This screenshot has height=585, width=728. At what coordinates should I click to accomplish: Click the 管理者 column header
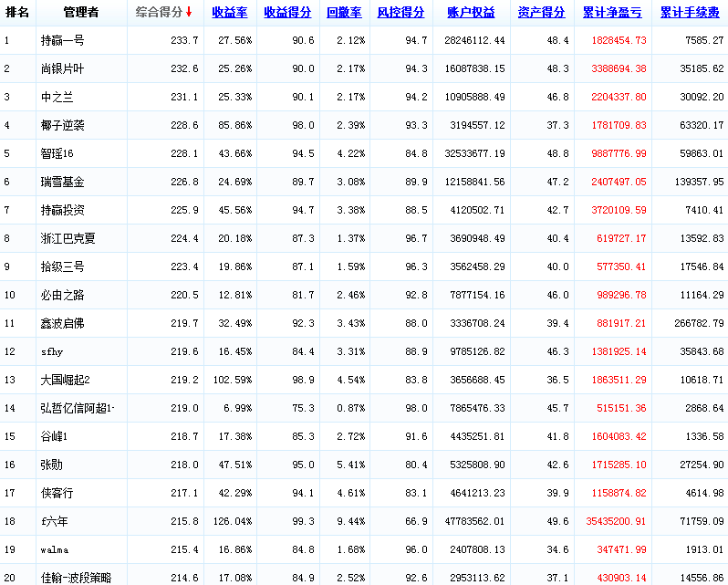(81, 12)
